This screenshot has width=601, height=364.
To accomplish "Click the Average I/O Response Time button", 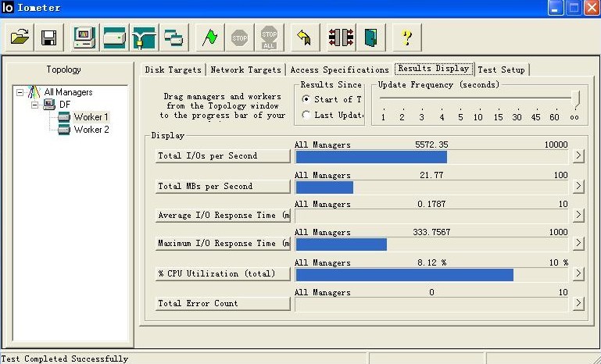I will (223, 216).
